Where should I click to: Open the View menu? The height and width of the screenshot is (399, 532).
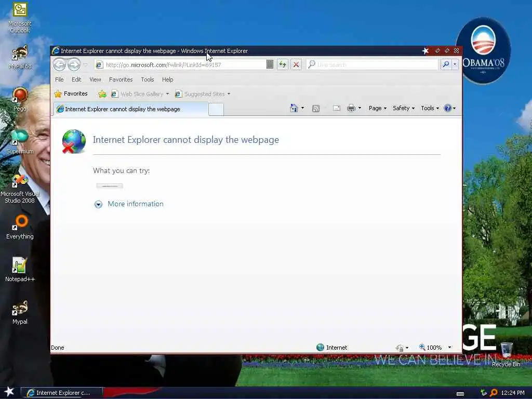click(96, 79)
